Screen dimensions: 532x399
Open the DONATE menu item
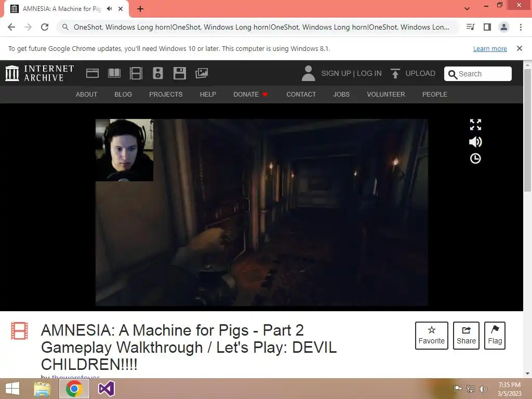coord(250,95)
